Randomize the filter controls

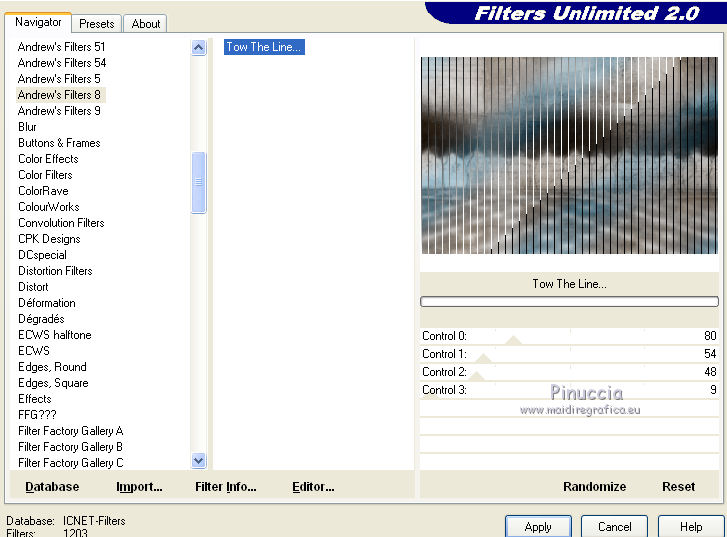click(x=594, y=486)
